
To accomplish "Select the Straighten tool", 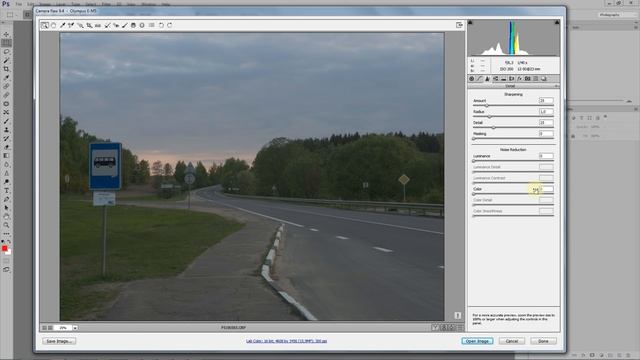I will (x=98, y=25).
